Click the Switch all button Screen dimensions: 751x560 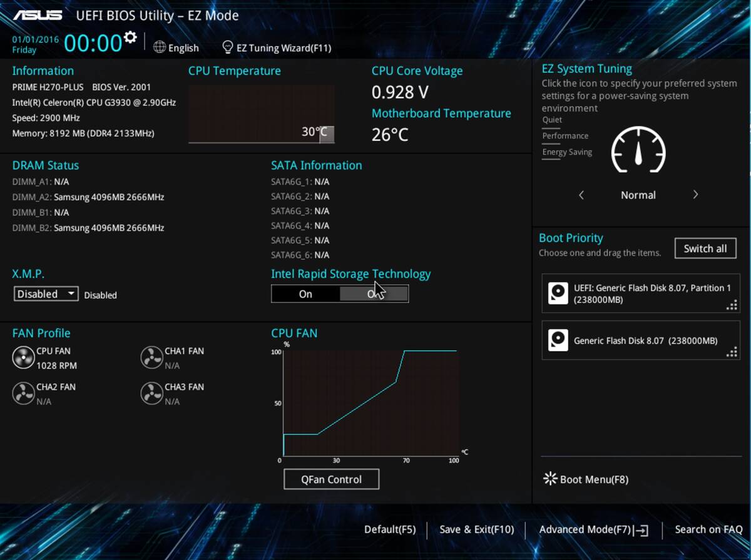(705, 248)
